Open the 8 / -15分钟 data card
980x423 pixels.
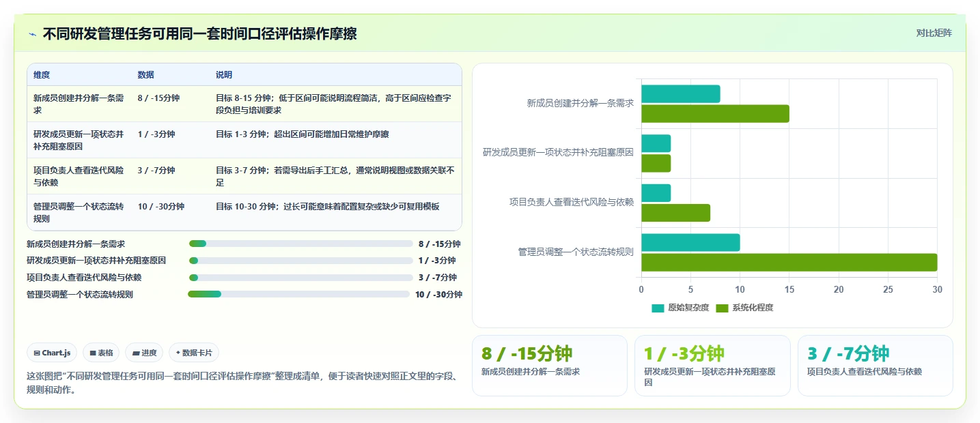coord(550,366)
